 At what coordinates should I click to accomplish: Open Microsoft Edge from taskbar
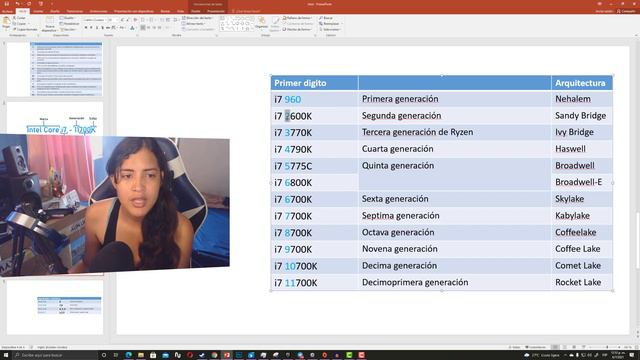(129, 355)
